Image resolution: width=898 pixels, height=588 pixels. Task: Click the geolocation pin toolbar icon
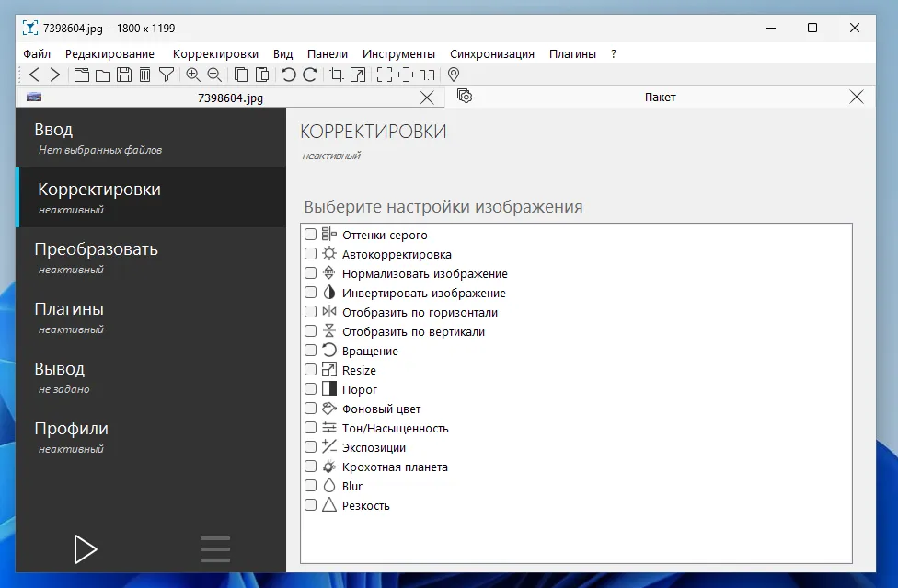click(452, 75)
